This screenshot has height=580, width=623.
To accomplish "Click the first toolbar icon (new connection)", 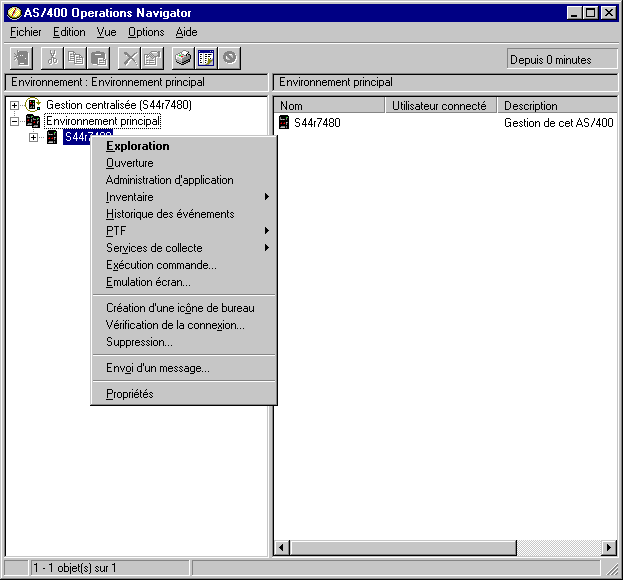I will (x=21, y=58).
